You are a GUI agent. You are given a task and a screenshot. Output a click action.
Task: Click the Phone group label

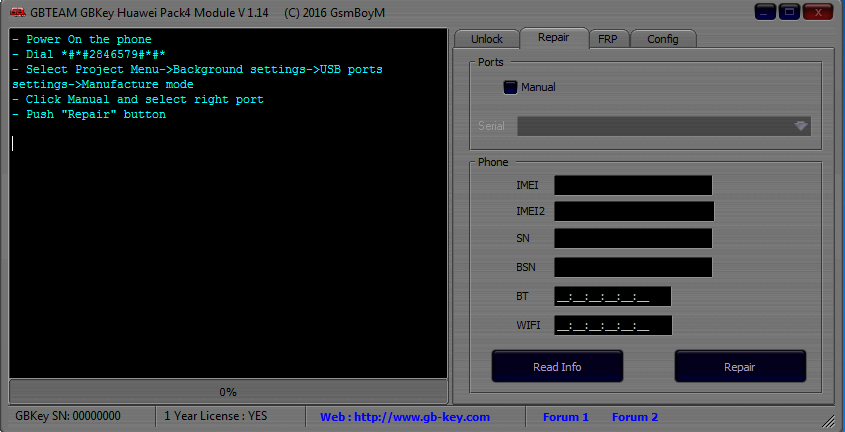pyautogui.click(x=493, y=162)
